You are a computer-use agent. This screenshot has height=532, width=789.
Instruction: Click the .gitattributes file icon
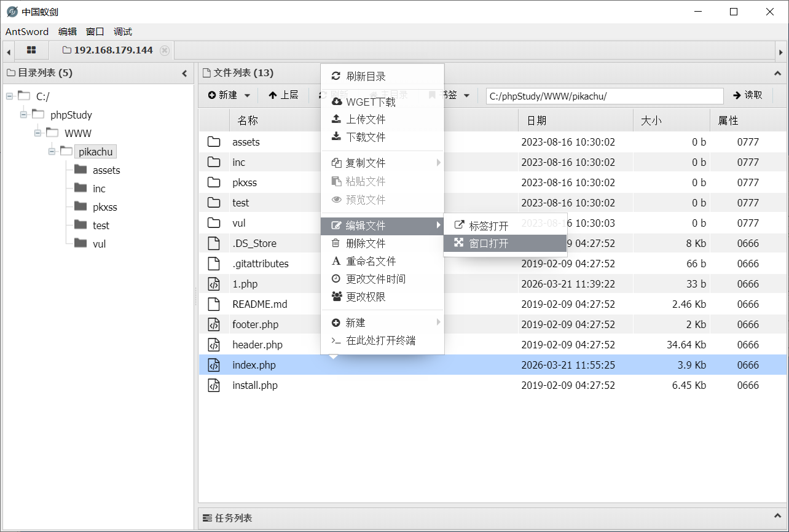(x=214, y=264)
